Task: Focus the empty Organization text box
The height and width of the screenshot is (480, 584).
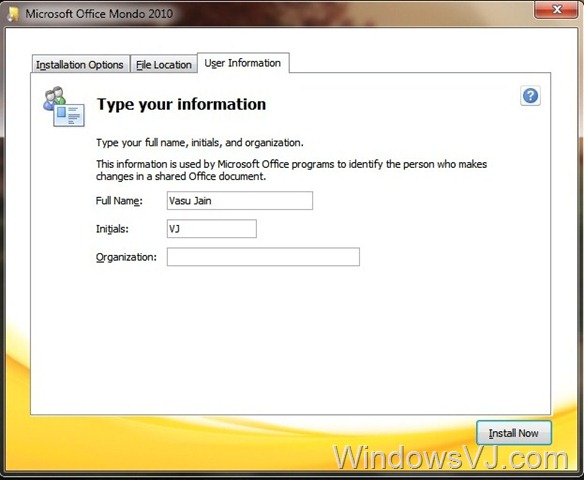Action: (x=263, y=257)
